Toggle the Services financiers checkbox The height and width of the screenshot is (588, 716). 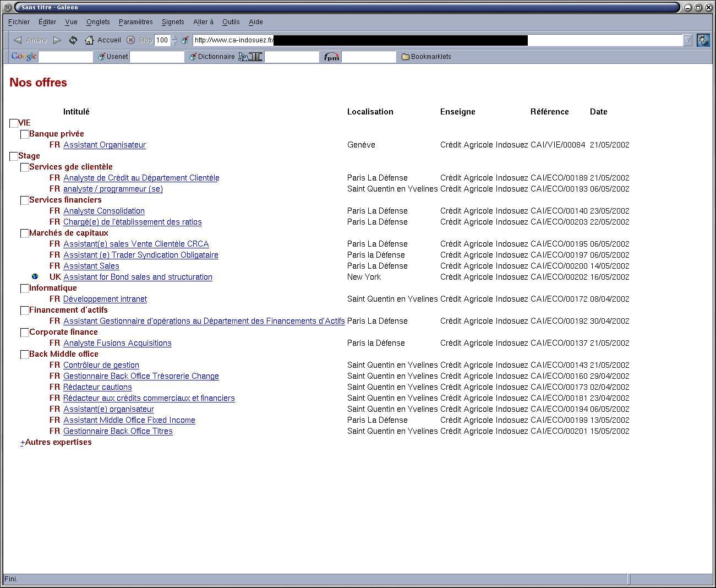click(x=25, y=200)
